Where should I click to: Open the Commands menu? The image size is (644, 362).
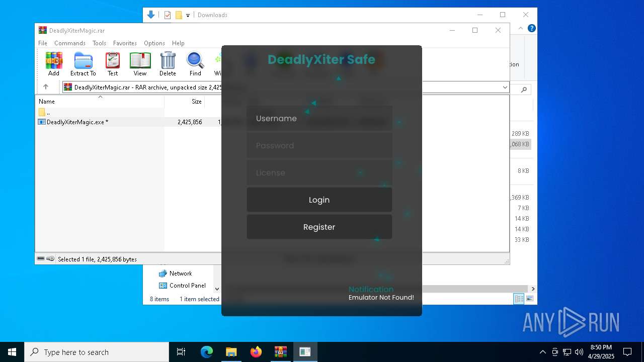tap(70, 43)
